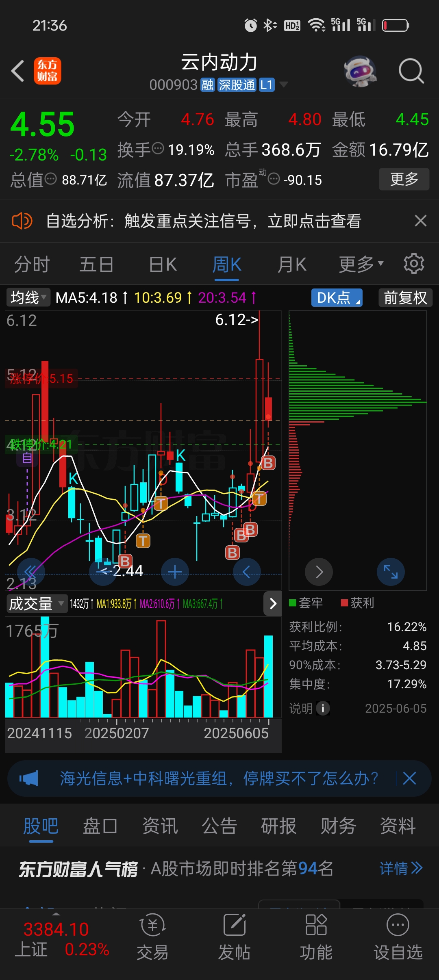
Task: Tap the B marker near chart bottom
Action: click(x=233, y=553)
